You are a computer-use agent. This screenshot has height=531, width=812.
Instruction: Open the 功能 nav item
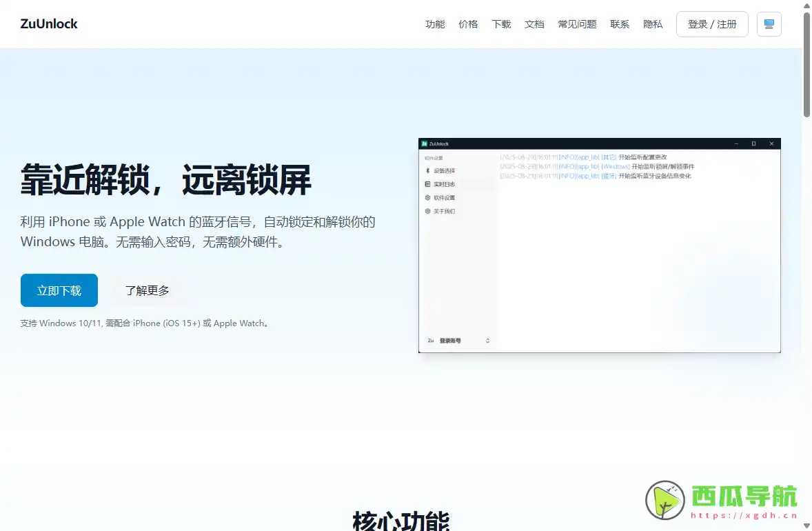click(435, 24)
